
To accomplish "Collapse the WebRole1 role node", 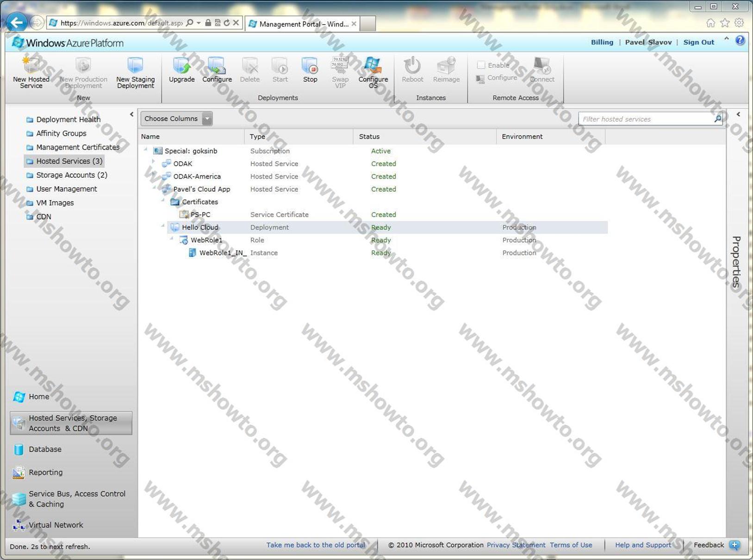I will point(172,239).
